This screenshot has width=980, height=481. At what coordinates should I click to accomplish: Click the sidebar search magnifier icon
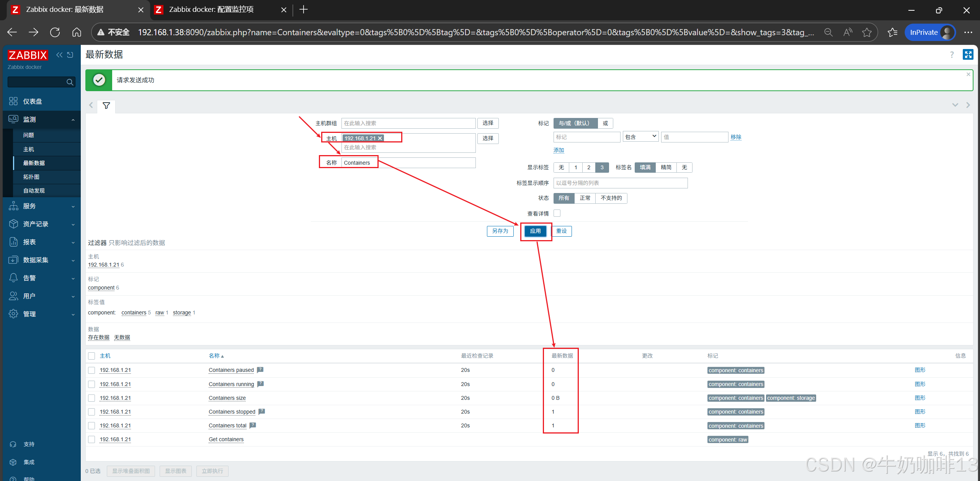click(x=70, y=82)
